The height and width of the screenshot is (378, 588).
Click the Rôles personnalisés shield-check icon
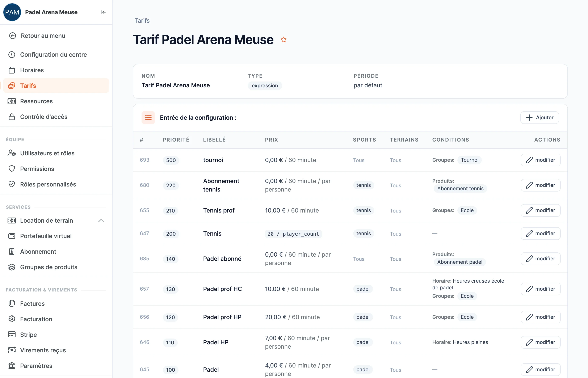point(12,184)
